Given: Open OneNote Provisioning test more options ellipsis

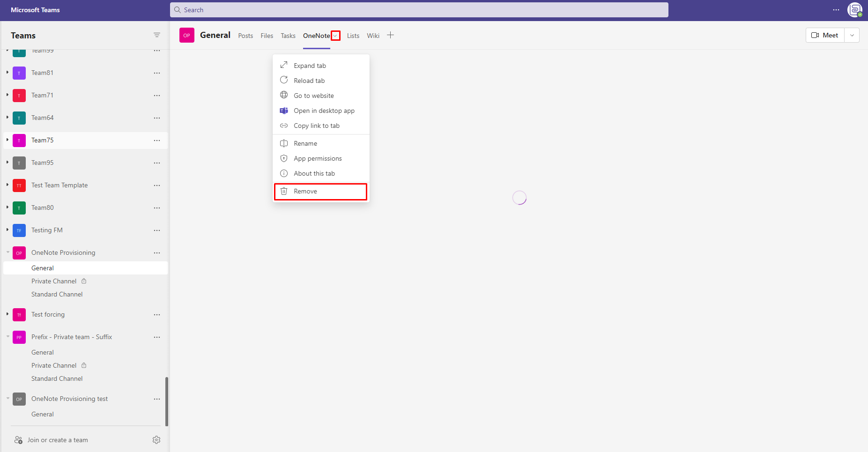Looking at the screenshot, I should click(157, 399).
